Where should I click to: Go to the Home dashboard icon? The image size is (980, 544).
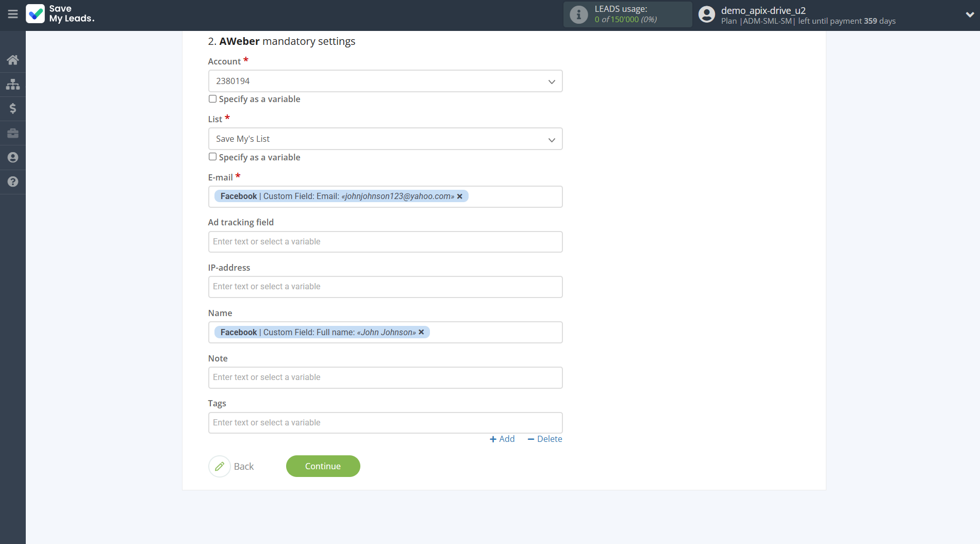pos(13,60)
